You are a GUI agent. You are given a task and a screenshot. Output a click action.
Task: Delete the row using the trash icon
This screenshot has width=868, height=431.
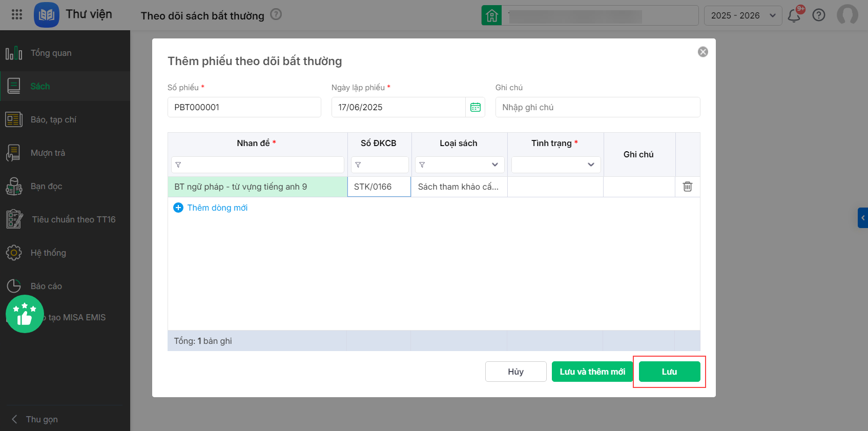pos(687,187)
